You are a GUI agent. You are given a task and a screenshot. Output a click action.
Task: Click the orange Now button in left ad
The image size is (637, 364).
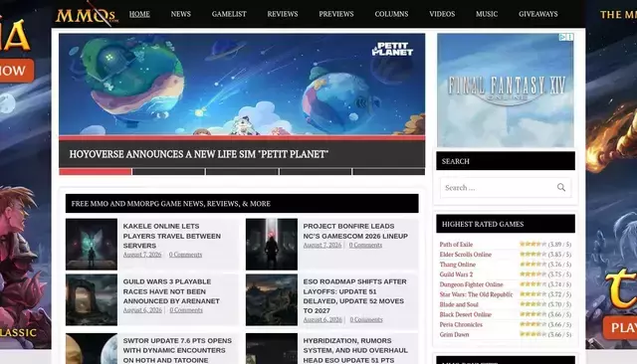[x=16, y=71]
